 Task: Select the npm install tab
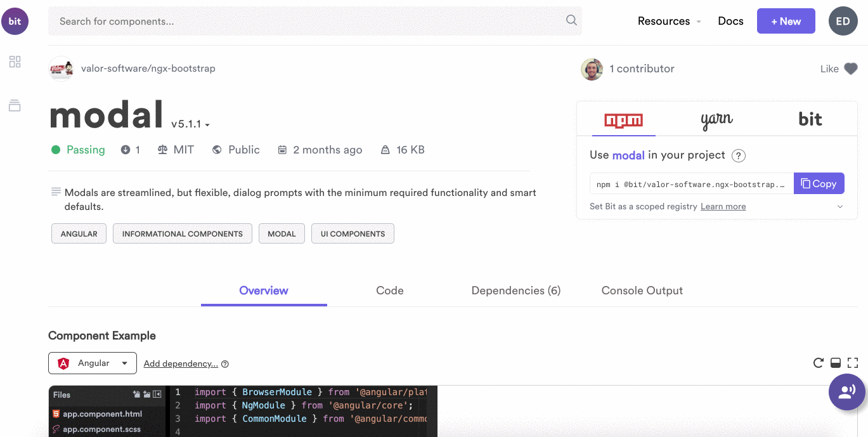(x=624, y=120)
